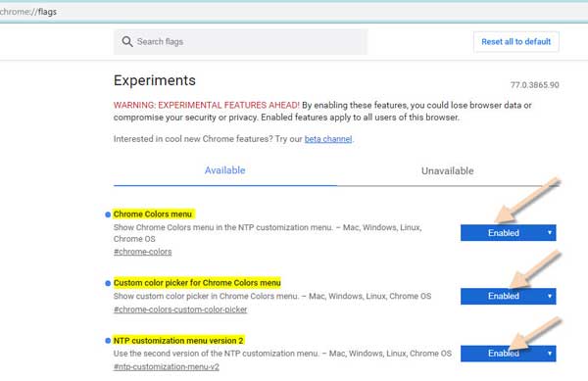The image size is (588, 381).
Task: Click the chrome://flags address bar
Action: click(294, 12)
